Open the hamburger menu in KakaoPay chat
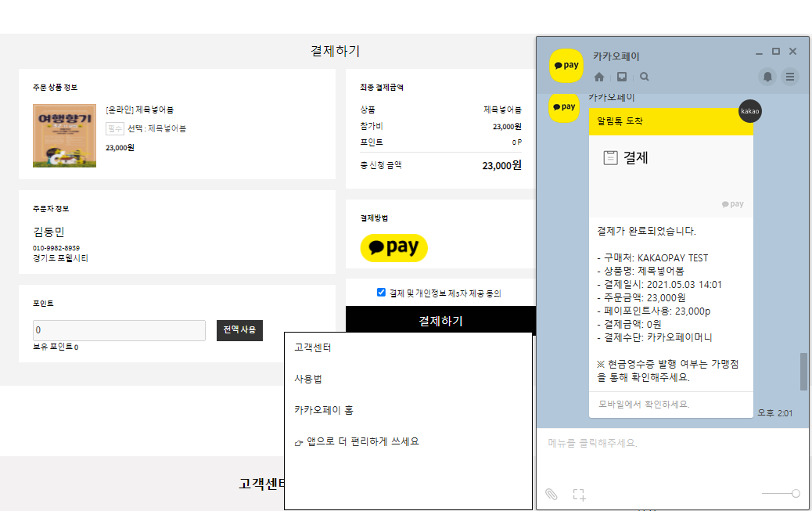Screen dimensions: 812x511 click(790, 77)
